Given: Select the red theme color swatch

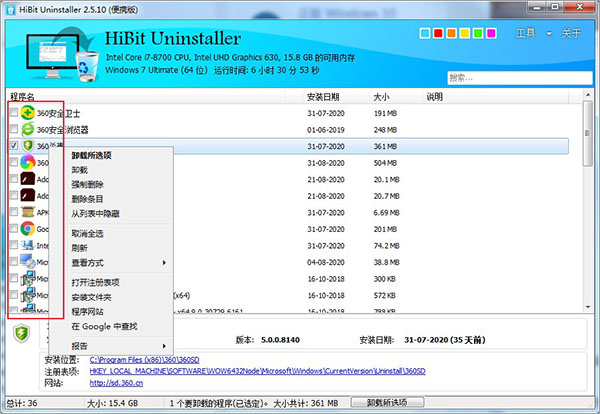Looking at the screenshot, I should (438, 33).
